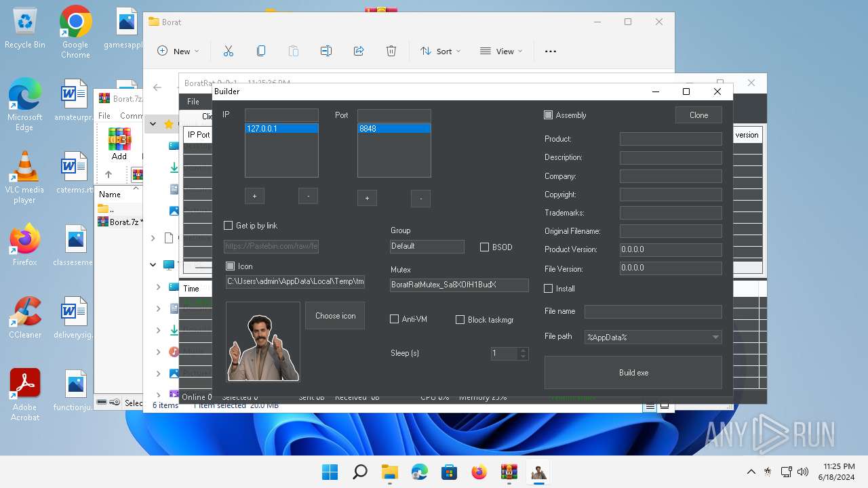The image size is (868, 488).
Task: Open Microsoft Edge desktop shortcut
Action: 25,104
